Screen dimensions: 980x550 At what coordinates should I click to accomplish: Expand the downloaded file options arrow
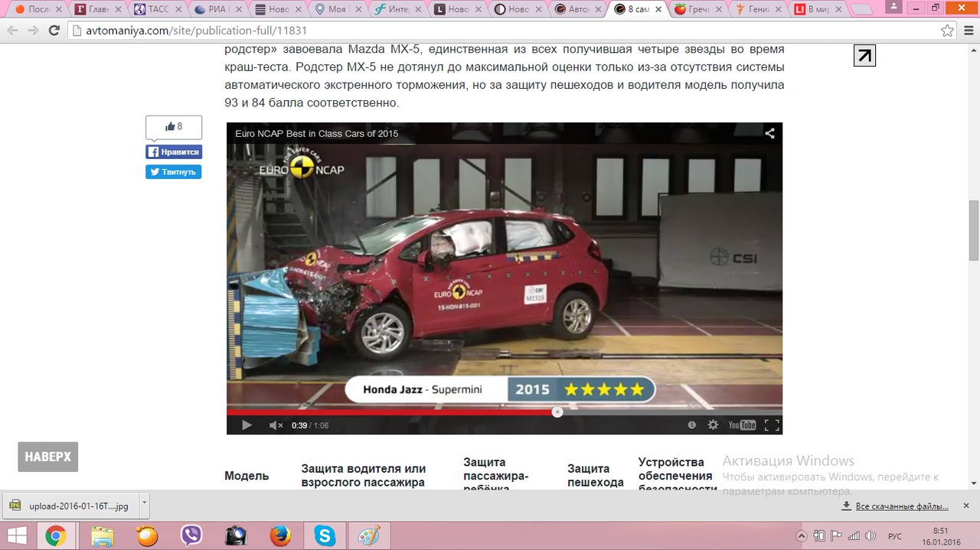[144, 506]
